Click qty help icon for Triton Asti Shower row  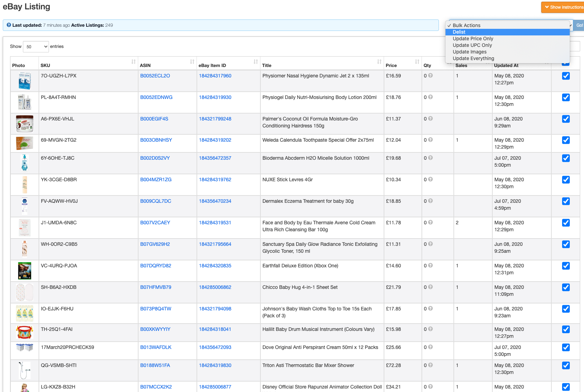pyautogui.click(x=431, y=365)
